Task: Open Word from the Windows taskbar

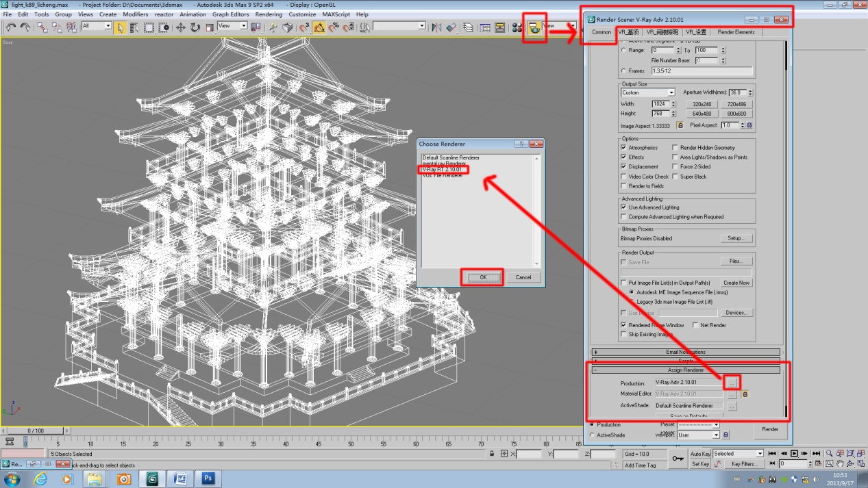Action: pyautogui.click(x=179, y=478)
